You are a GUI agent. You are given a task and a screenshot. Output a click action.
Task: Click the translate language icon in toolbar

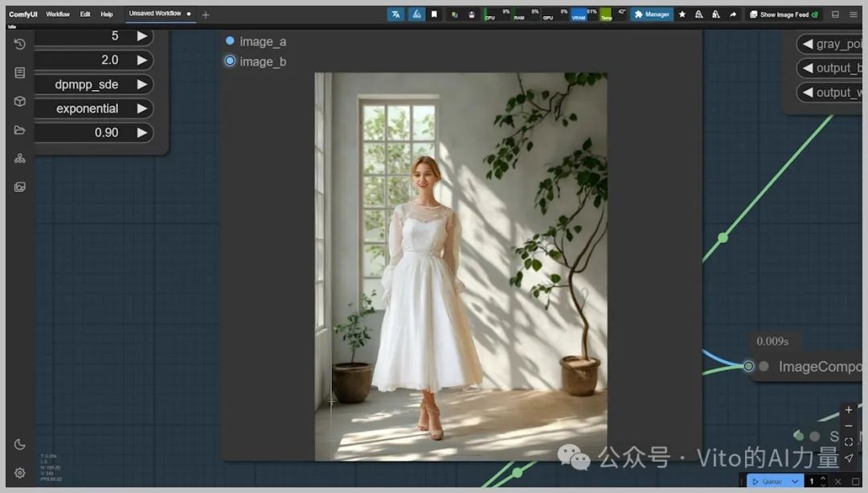395,14
